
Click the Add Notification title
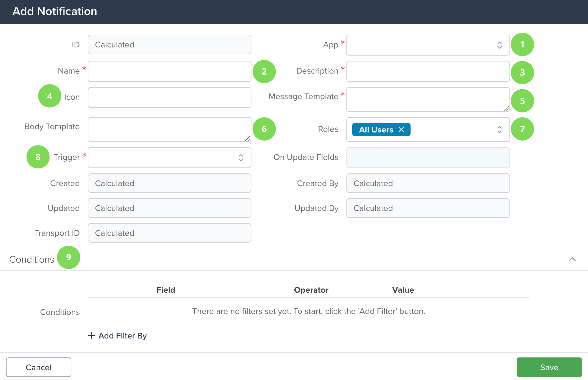click(55, 11)
